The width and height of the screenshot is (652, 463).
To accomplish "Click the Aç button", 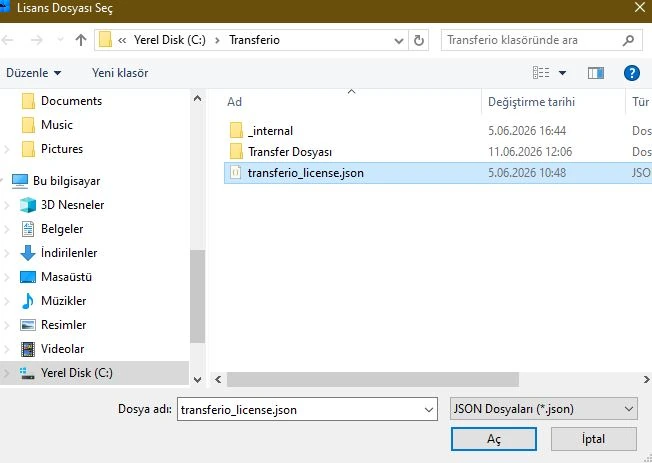I will (x=494, y=439).
